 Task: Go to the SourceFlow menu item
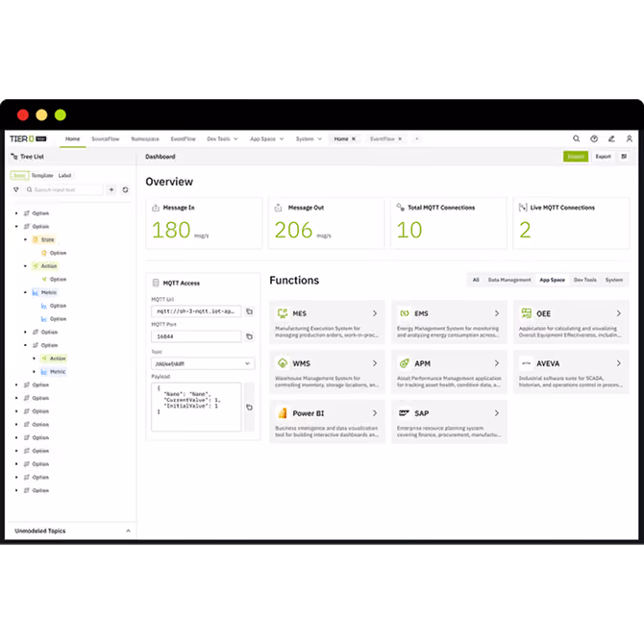point(105,138)
